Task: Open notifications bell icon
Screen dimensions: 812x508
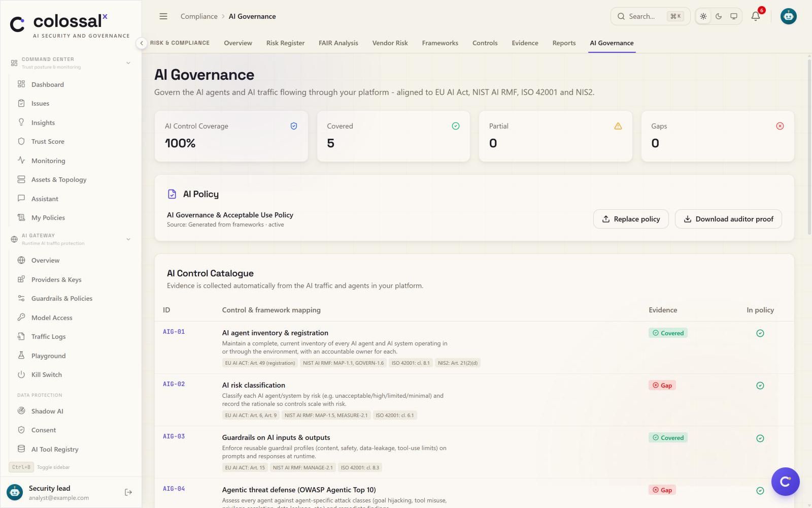Action: tap(756, 16)
